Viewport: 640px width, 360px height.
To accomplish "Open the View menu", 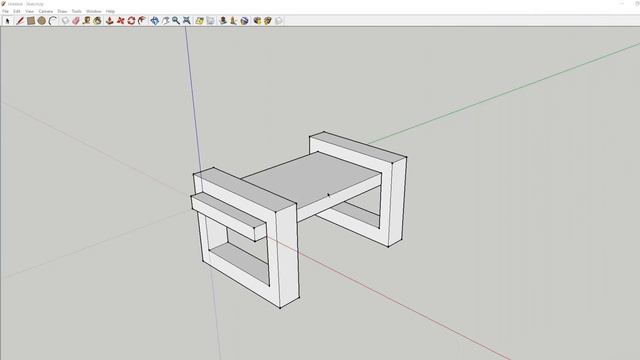I will coord(29,11).
